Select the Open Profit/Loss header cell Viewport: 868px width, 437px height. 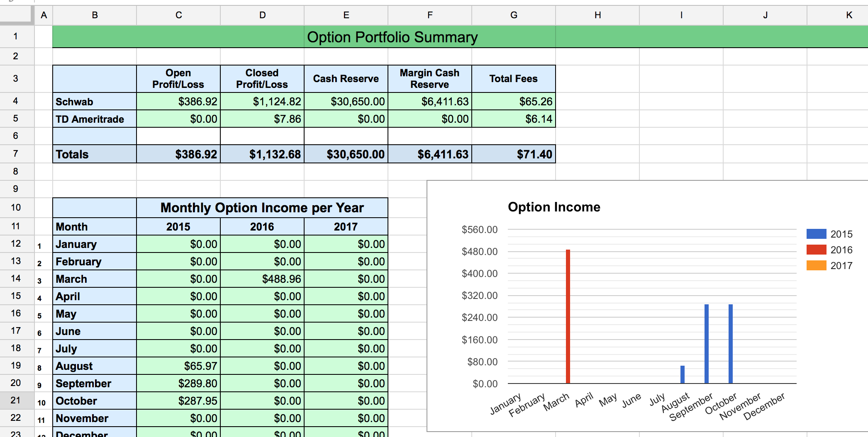(x=178, y=78)
